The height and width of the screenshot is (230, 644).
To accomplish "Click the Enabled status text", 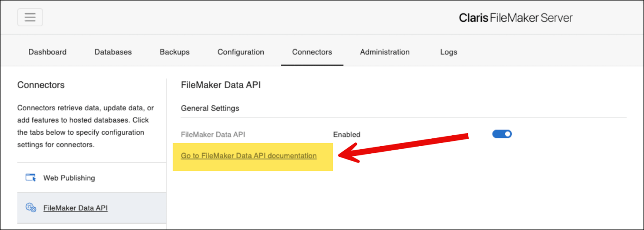I will [x=346, y=134].
